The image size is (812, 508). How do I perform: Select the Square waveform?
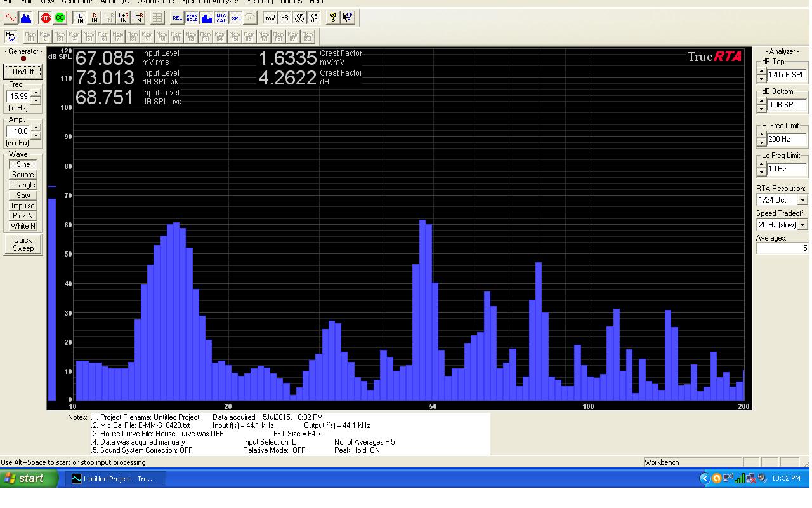[23, 175]
